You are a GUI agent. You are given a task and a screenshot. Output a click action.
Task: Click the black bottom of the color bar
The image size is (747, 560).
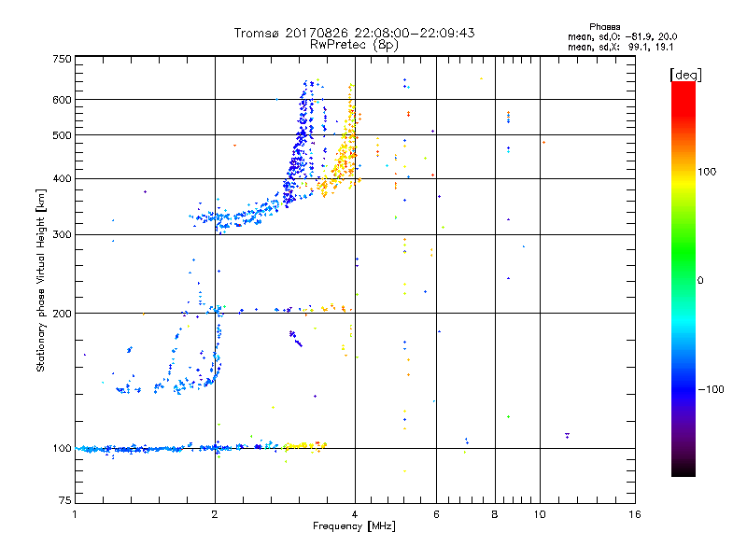pyautogui.click(x=684, y=469)
